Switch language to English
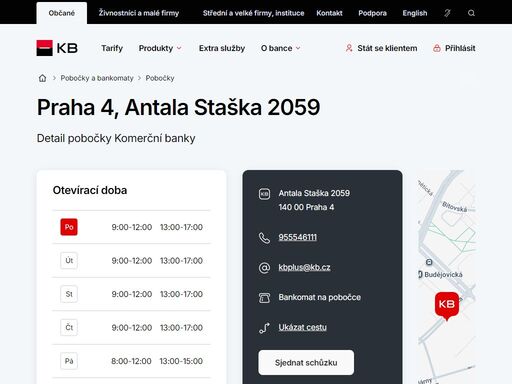The image size is (512, 384). (415, 13)
